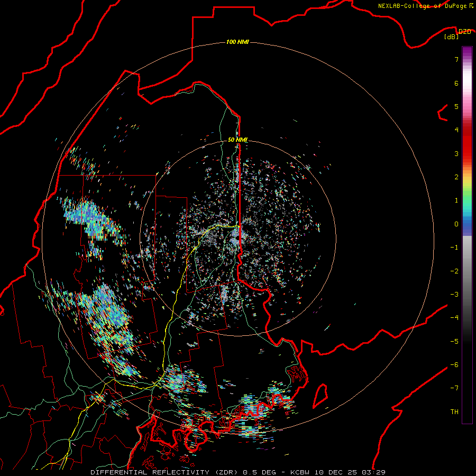Click the DIFFERENTIAL REFLECTIVITY (ZDR) caption text
This screenshot has width=476, height=476.
point(165,472)
